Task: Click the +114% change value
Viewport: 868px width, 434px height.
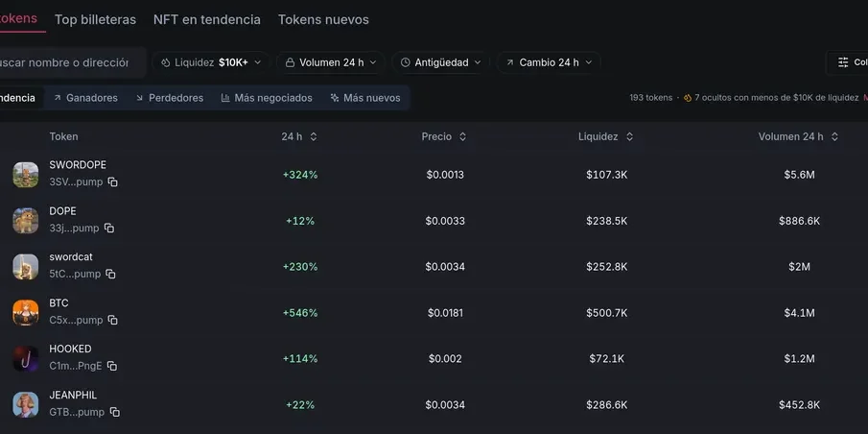Action: pos(300,358)
